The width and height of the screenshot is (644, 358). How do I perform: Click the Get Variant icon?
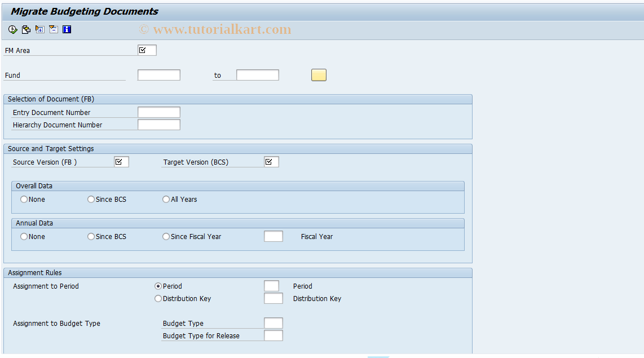click(x=26, y=29)
